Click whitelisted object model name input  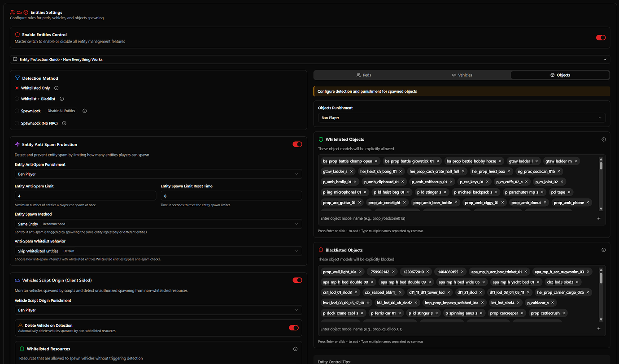tap(457, 218)
